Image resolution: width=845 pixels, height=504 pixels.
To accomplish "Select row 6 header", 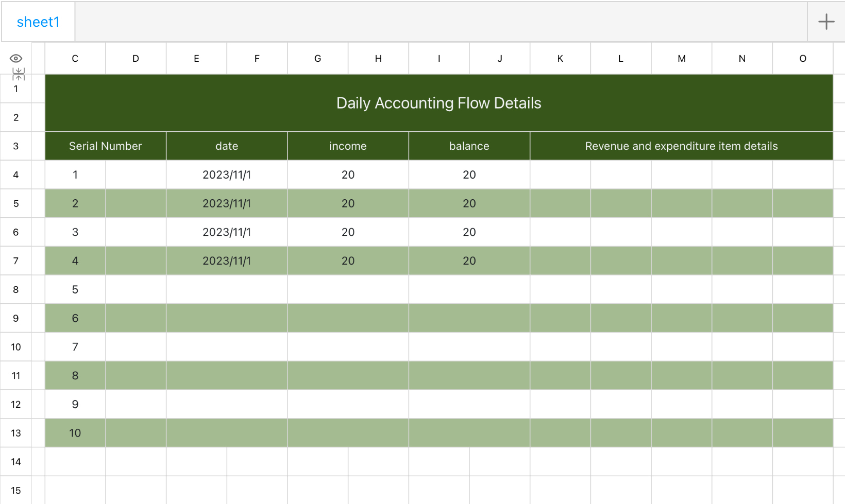I will (x=16, y=232).
